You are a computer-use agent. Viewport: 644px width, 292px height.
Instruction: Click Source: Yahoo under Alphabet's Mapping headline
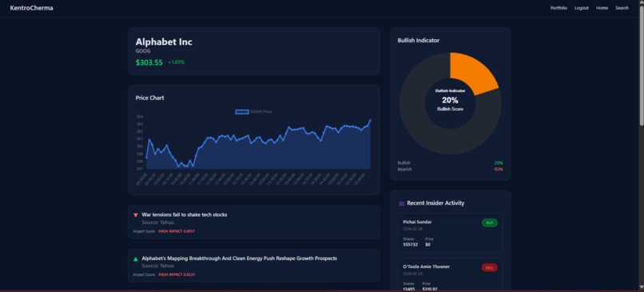[x=157, y=266]
